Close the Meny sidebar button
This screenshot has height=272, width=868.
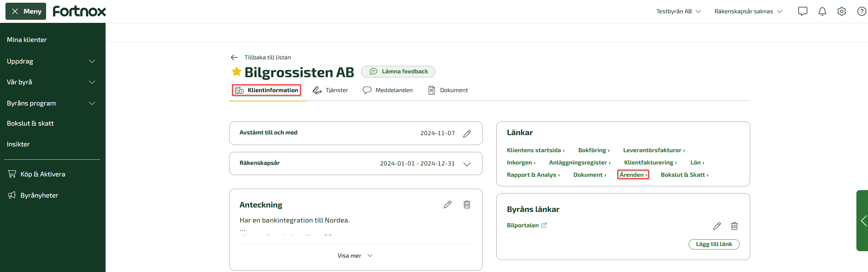pos(26,11)
